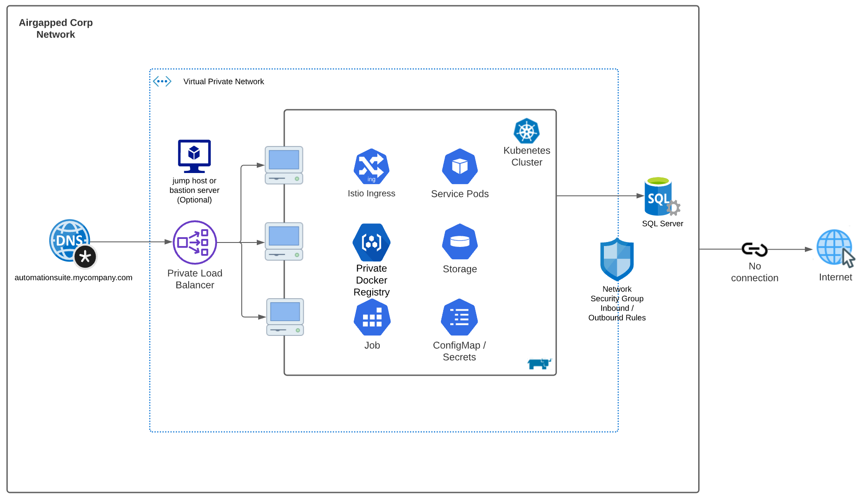Click the automationsuite.mycompany.com label
The width and height of the screenshot is (866, 504).
[x=73, y=277]
